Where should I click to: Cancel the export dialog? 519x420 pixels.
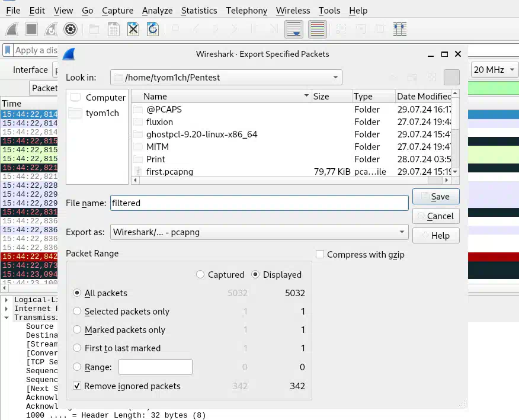coord(436,216)
